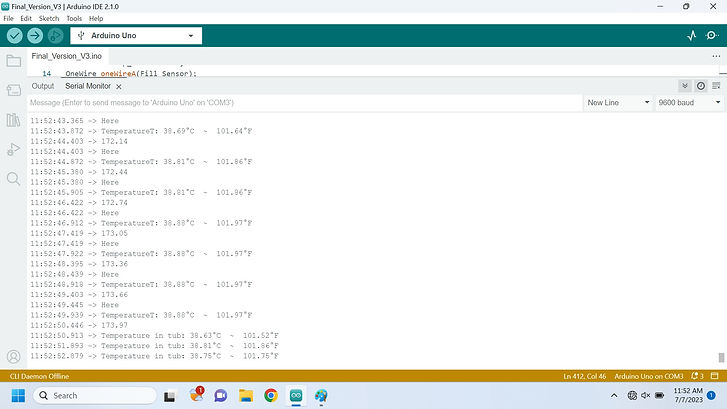Click the serial message input field
The width and height of the screenshot is (727, 409).
click(304, 102)
